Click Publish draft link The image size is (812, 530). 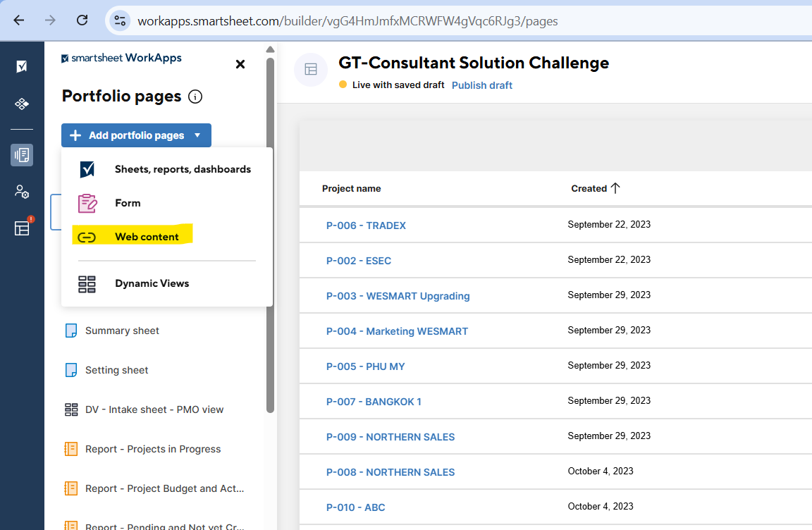point(481,85)
